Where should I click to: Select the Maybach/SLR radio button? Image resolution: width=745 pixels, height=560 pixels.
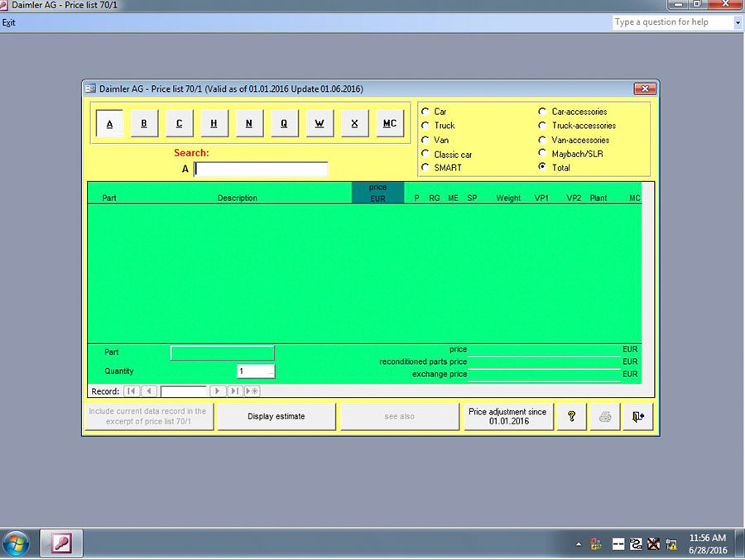point(543,154)
